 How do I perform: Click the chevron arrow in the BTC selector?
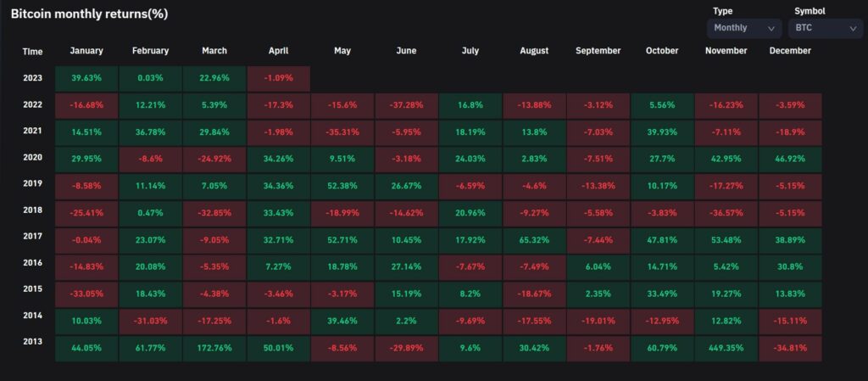pyautogui.click(x=852, y=28)
